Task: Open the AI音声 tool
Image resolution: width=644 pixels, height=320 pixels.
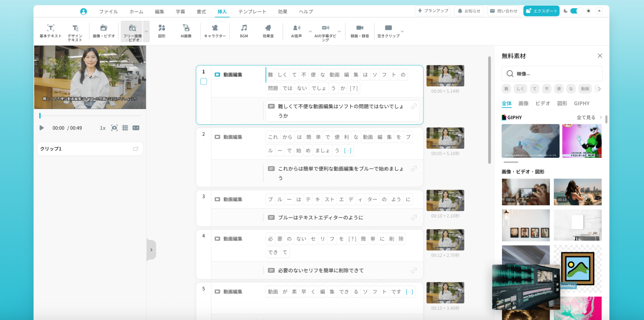Action: coord(296,31)
